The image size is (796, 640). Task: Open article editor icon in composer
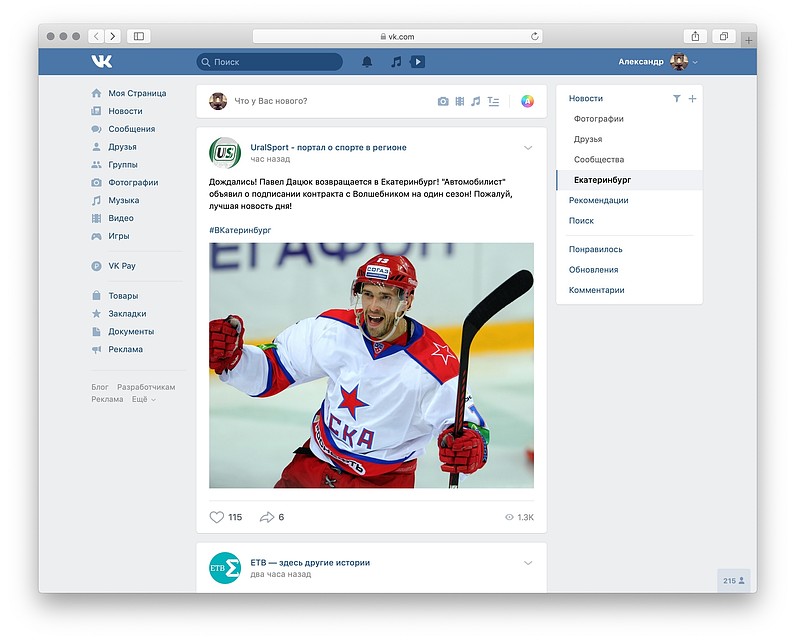pos(493,102)
